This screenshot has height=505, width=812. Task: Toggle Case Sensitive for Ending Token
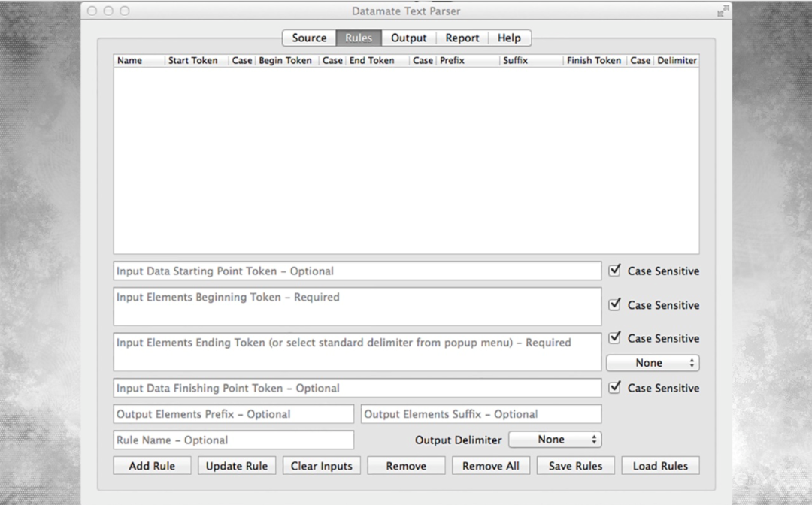coord(614,337)
